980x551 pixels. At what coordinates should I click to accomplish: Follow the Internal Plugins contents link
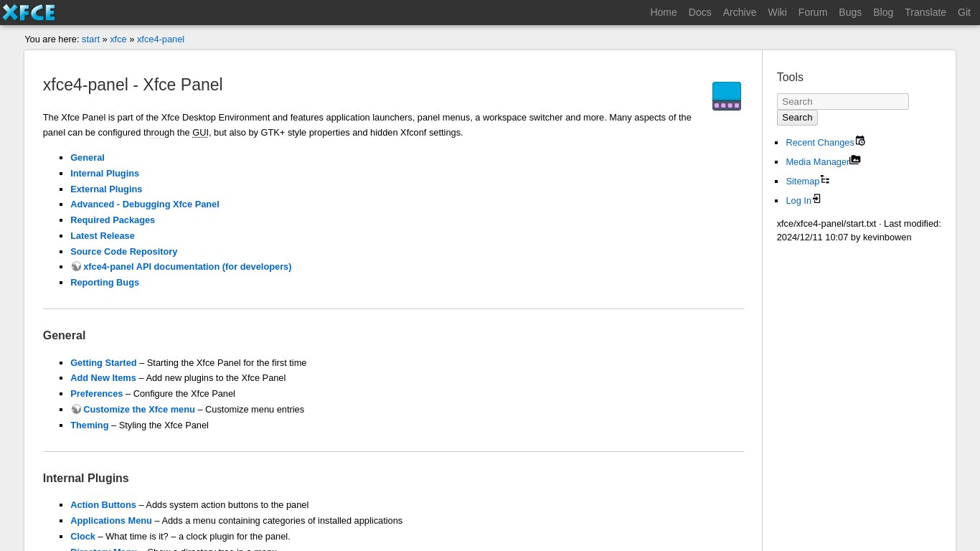click(x=105, y=174)
